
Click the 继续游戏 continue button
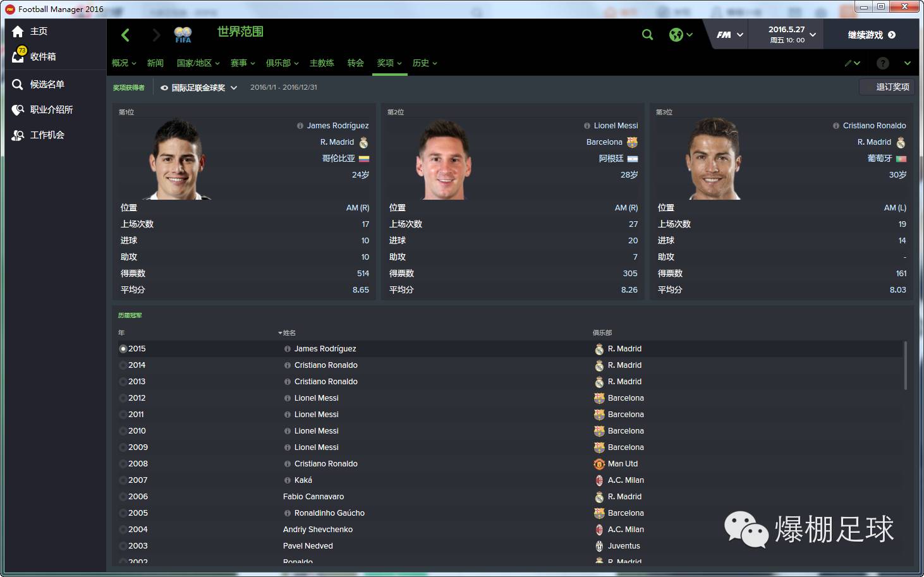coord(872,35)
